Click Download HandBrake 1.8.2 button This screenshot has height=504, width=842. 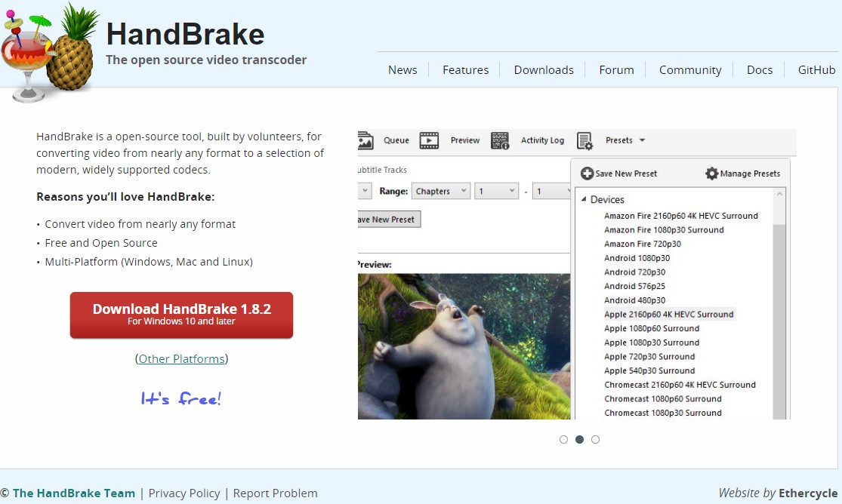click(181, 315)
